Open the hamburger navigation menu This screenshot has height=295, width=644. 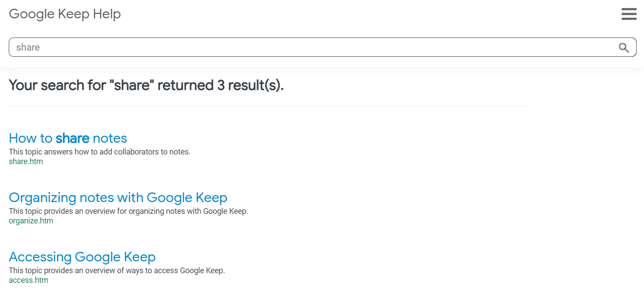[629, 14]
